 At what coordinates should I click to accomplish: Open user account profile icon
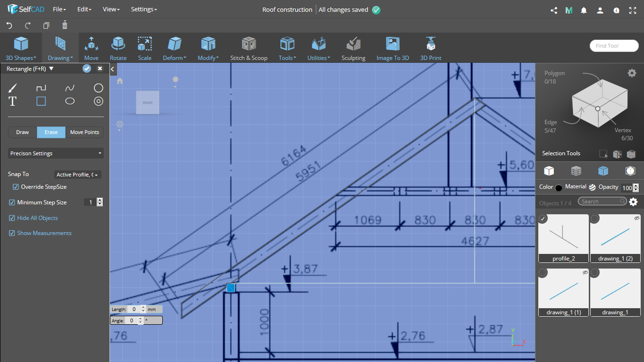click(600, 10)
